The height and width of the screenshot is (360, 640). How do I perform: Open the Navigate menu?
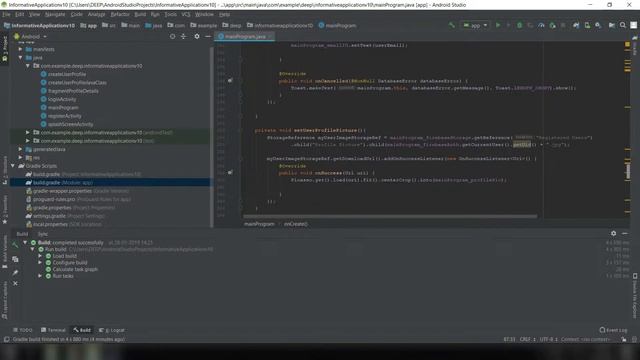[55, 14]
